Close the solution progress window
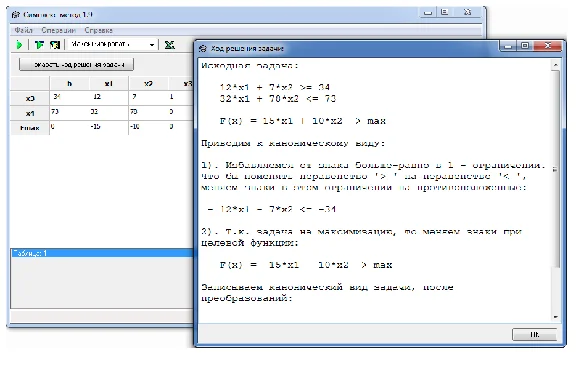The image size is (576, 368). point(548,46)
